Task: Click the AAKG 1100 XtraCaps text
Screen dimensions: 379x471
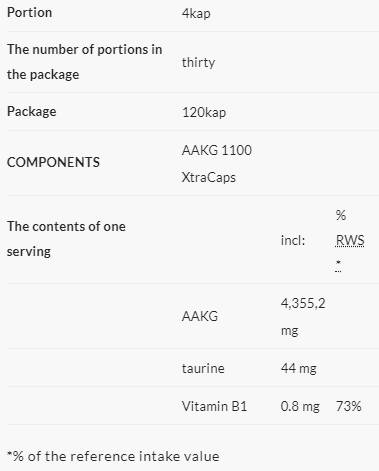Action: point(217,164)
